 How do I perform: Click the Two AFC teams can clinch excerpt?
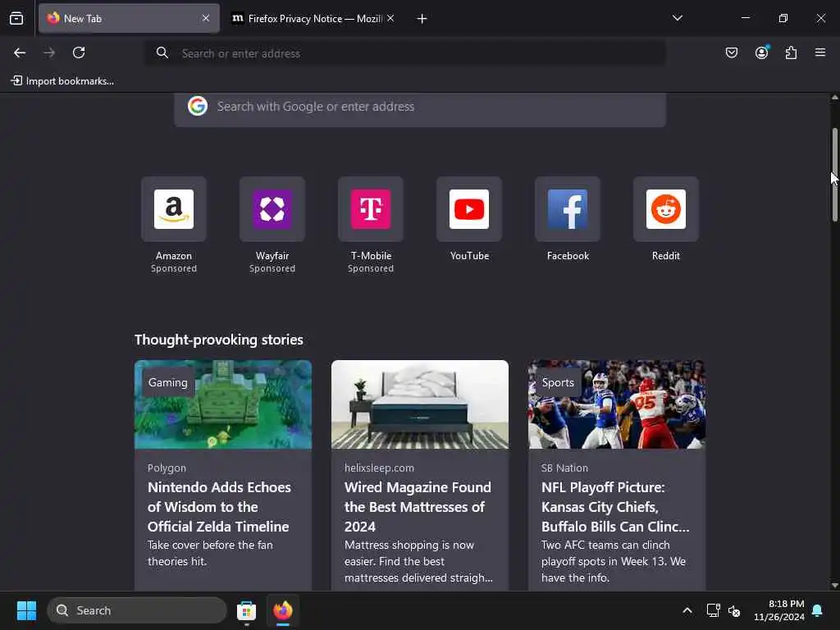pos(614,561)
